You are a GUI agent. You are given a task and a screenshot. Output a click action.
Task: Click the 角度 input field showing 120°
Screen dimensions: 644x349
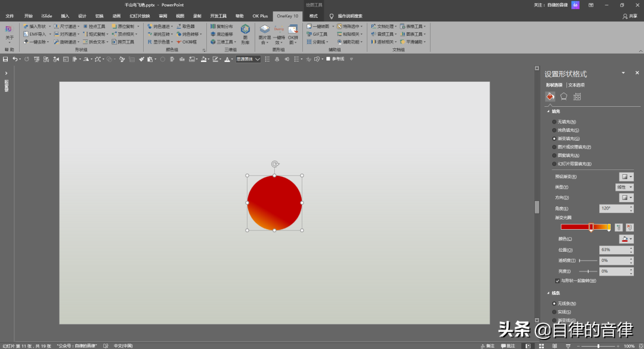(x=613, y=208)
